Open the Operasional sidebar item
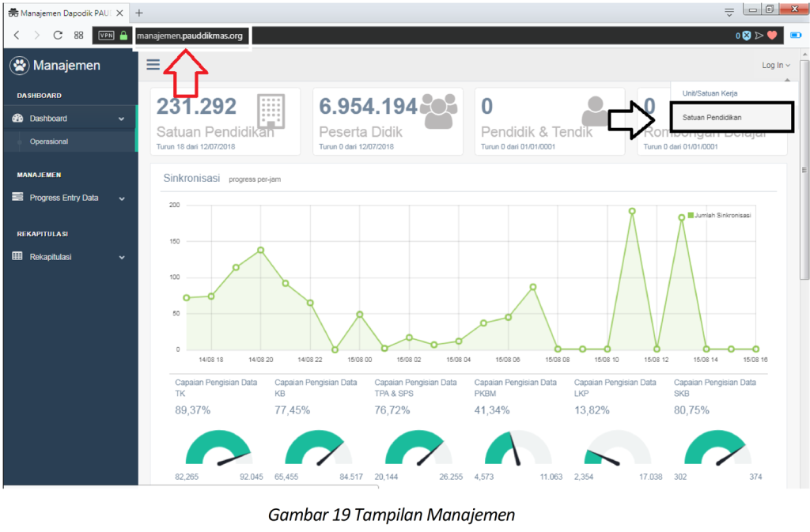 [49, 141]
